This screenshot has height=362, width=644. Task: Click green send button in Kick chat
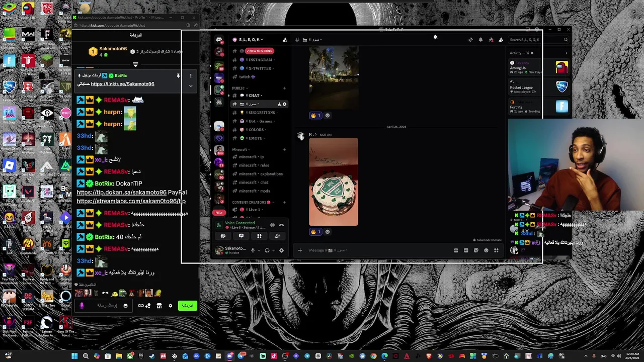coord(188,306)
